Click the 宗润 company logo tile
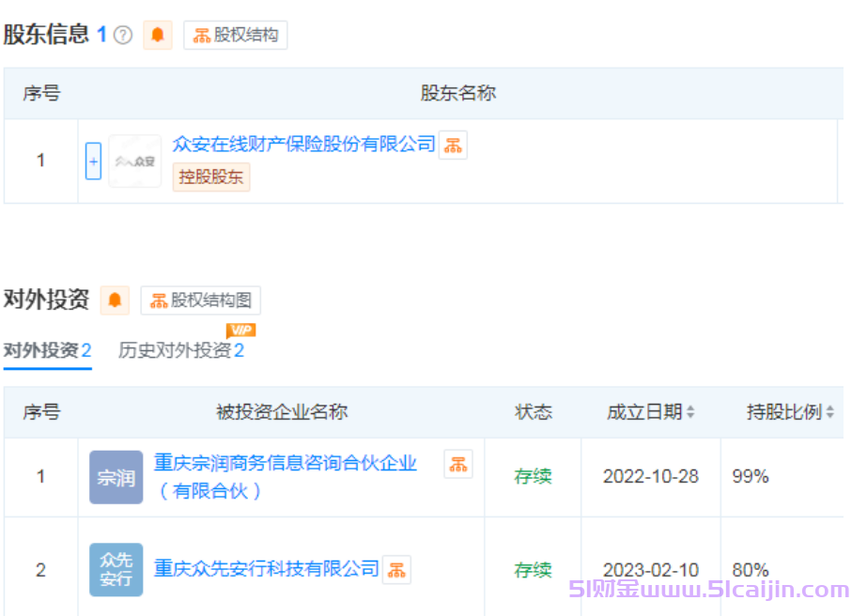This screenshot has height=616, width=867. 116,477
